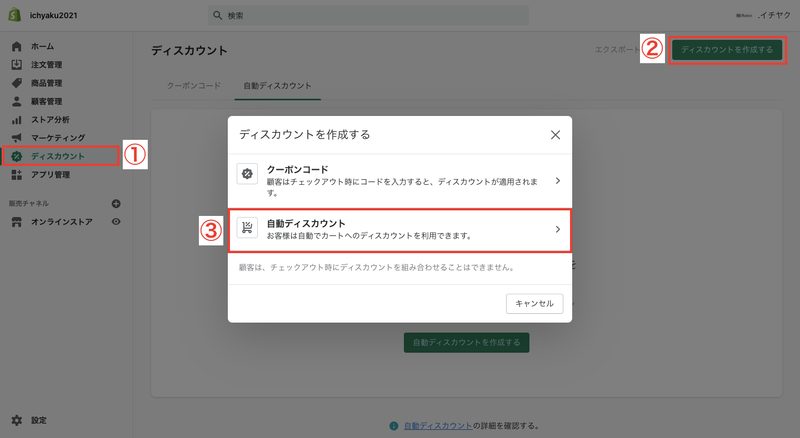Image resolution: width=800 pixels, height=438 pixels.
Task: Open 顧客管理 in the sidebar
Action: point(46,102)
